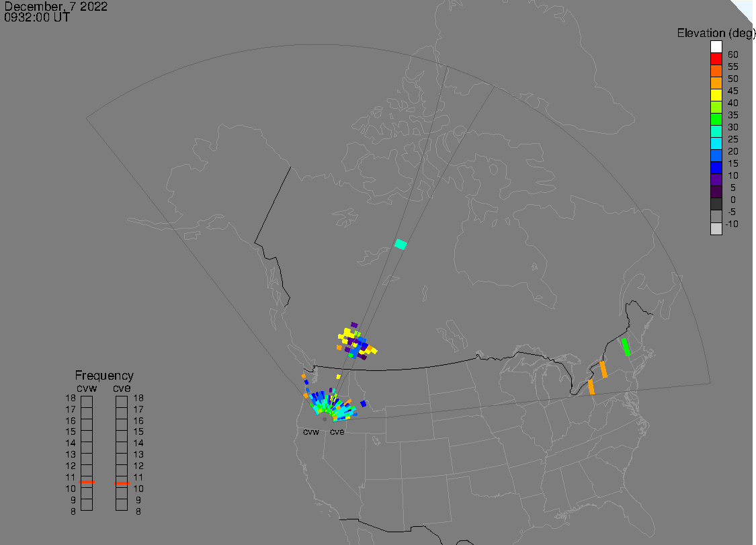The height and width of the screenshot is (545, 756).
Task: Click 'cve' station label on map
Action: (337, 431)
